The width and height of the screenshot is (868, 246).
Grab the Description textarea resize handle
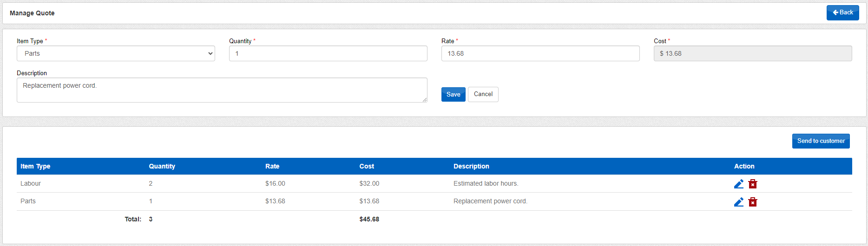[x=425, y=100]
